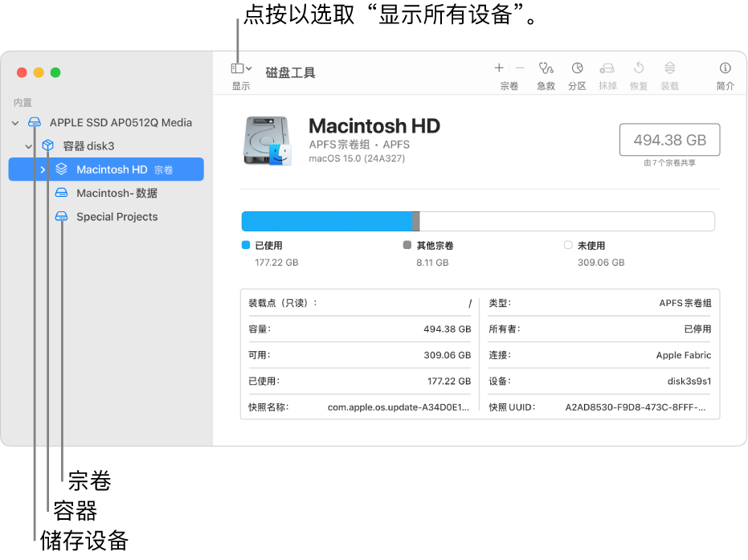Click the gray 其他宗卷 bar segment
Screen dimensions: 748x560
pyautogui.click(x=416, y=221)
